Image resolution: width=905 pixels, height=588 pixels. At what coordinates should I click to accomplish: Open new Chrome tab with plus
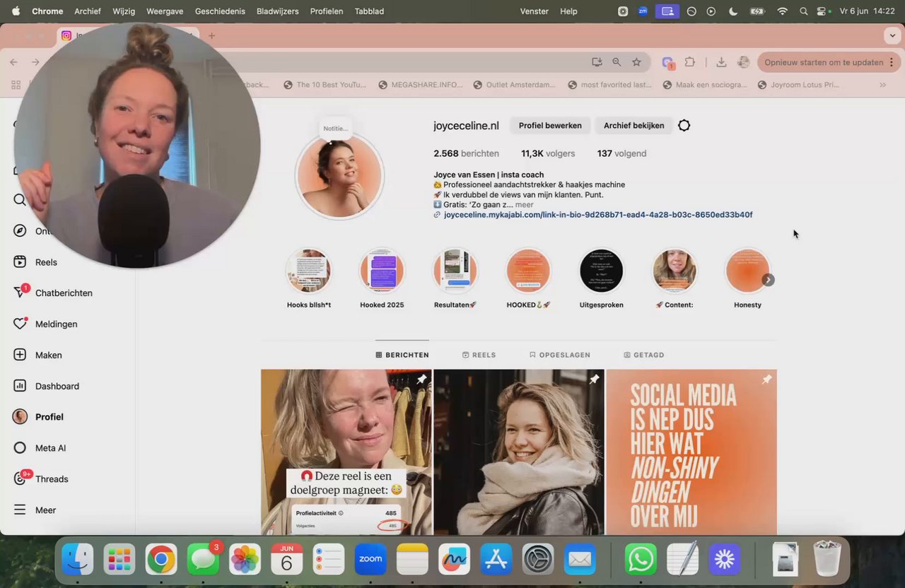pyautogui.click(x=211, y=36)
